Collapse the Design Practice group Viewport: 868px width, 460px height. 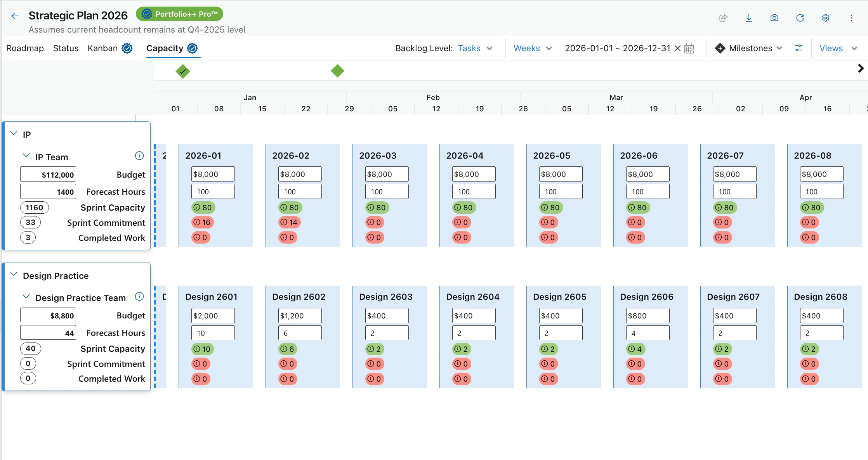pyautogui.click(x=14, y=275)
